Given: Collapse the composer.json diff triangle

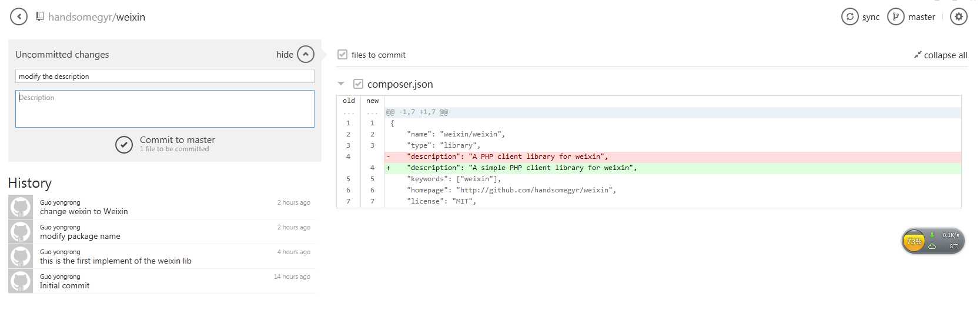Looking at the screenshot, I should point(341,84).
